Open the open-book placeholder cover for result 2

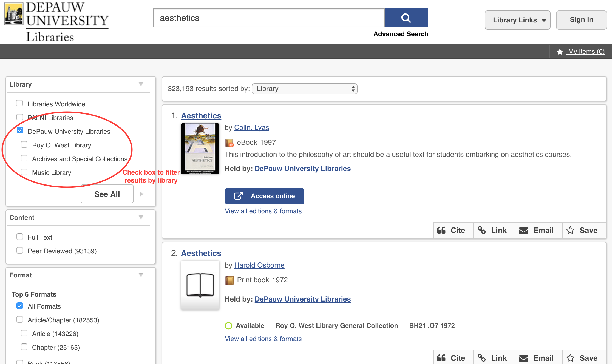200,285
